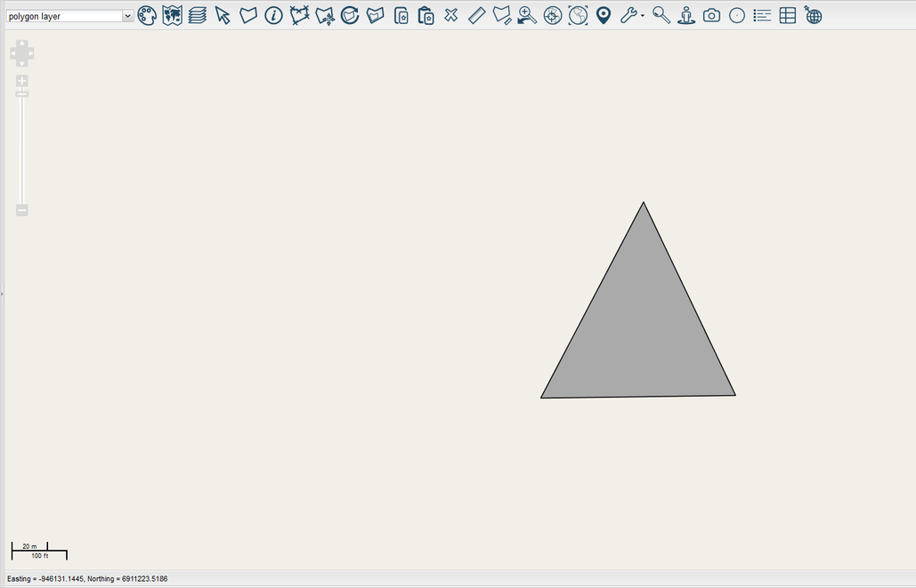The image size is (916, 588).
Task: Click the color palette style icon
Action: click(x=147, y=15)
